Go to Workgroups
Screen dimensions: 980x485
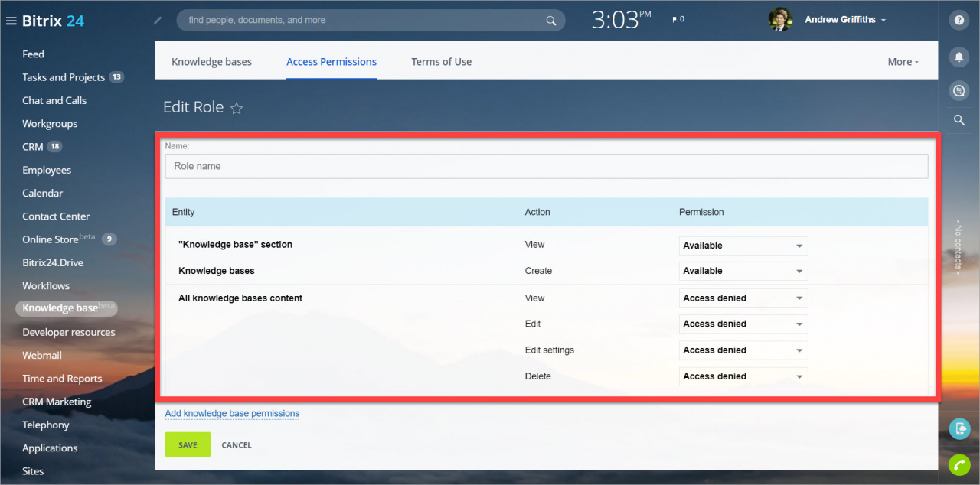50,124
